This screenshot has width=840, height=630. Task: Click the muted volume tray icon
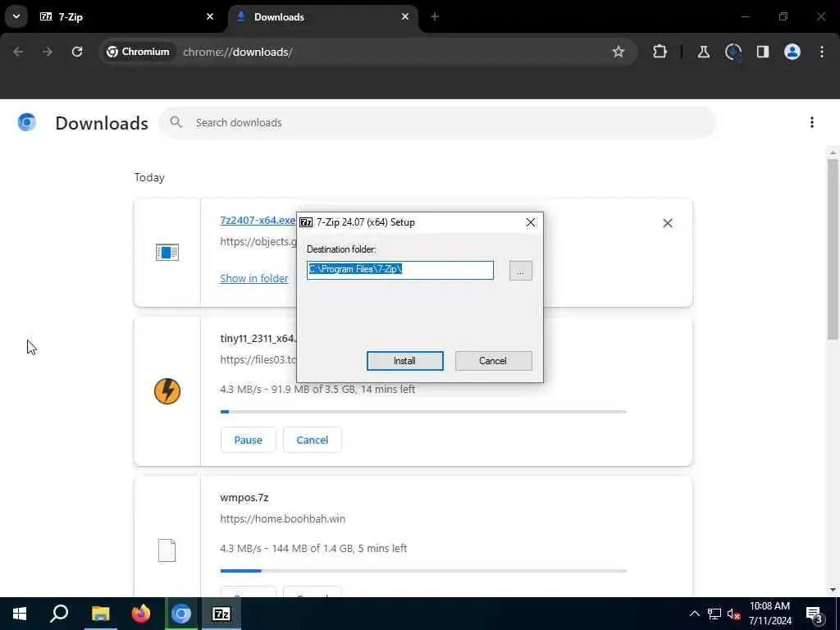733,614
